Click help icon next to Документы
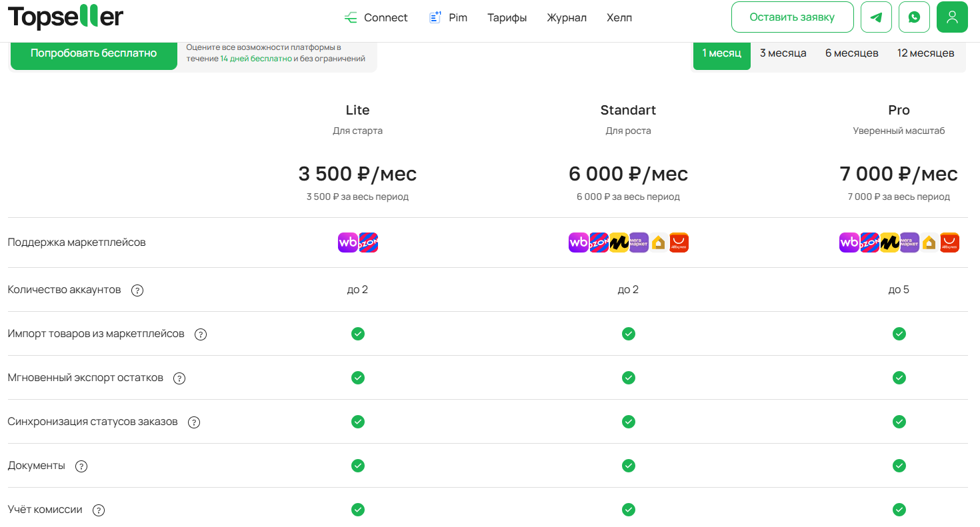The height and width of the screenshot is (527, 980). 81,466
